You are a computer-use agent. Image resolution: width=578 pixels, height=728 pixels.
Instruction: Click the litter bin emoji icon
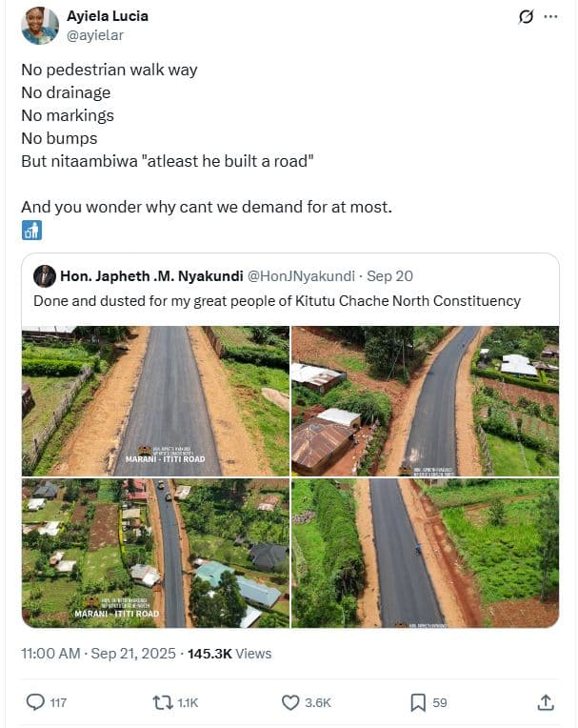[x=30, y=231]
